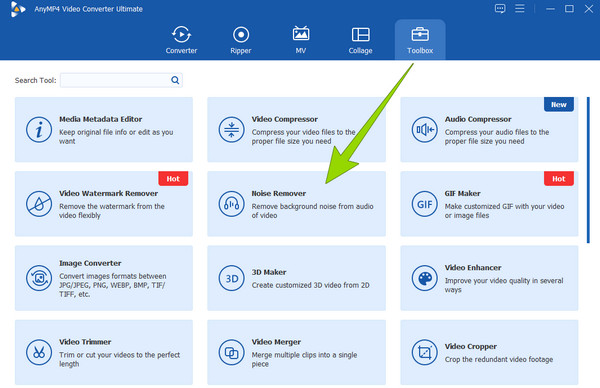The width and height of the screenshot is (600, 388).
Task: Go to the Collage tab
Action: click(x=360, y=40)
